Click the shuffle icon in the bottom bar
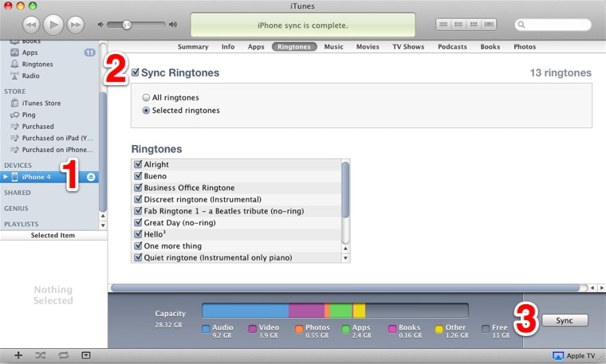Viewport: 606px width, 364px height. (41, 355)
